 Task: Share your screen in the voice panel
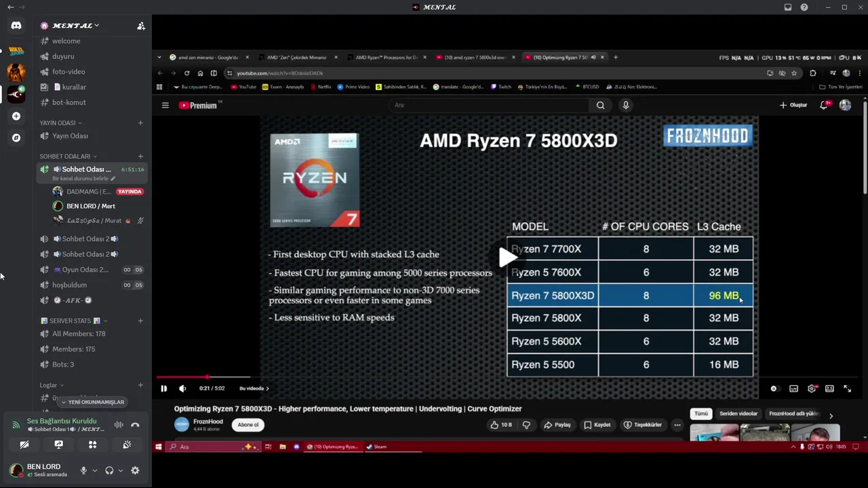point(58,445)
